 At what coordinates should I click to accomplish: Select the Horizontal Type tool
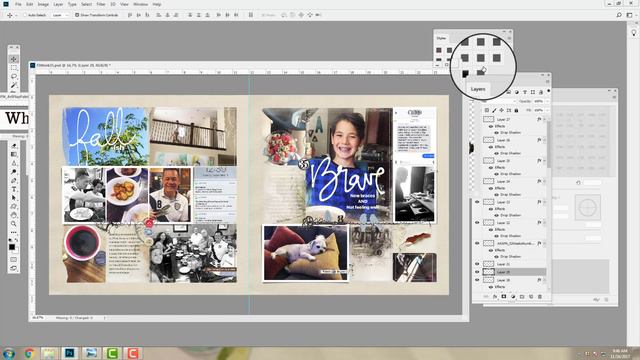(13, 189)
